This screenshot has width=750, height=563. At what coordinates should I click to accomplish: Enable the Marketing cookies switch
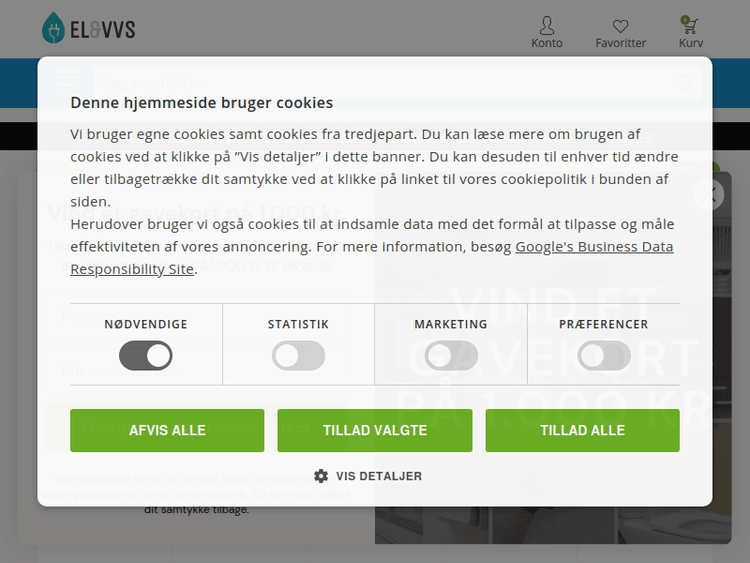pos(451,355)
